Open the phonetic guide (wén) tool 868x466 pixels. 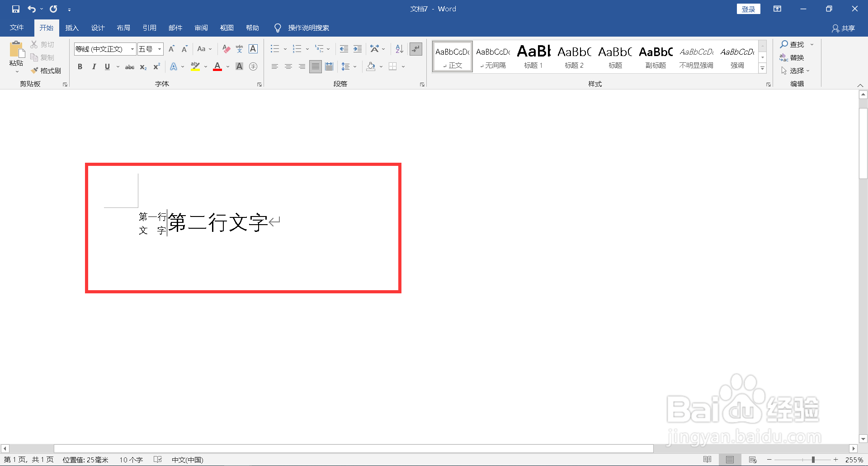click(240, 49)
